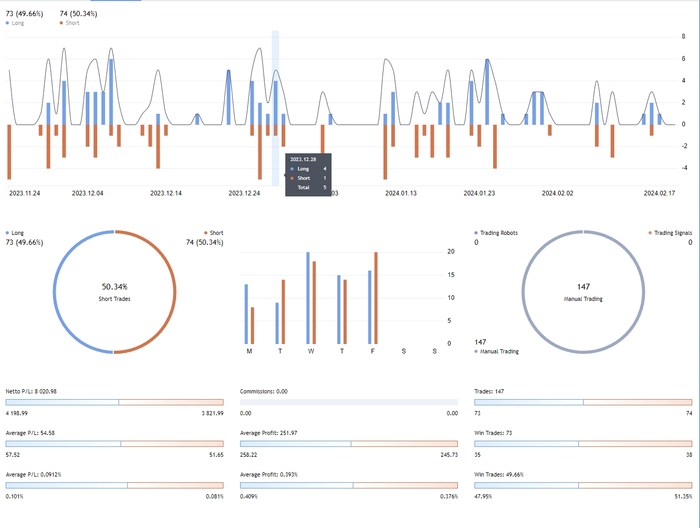Click the Monday blue bar in weekday chart
Screen dimensions: 700x528
tap(246, 314)
